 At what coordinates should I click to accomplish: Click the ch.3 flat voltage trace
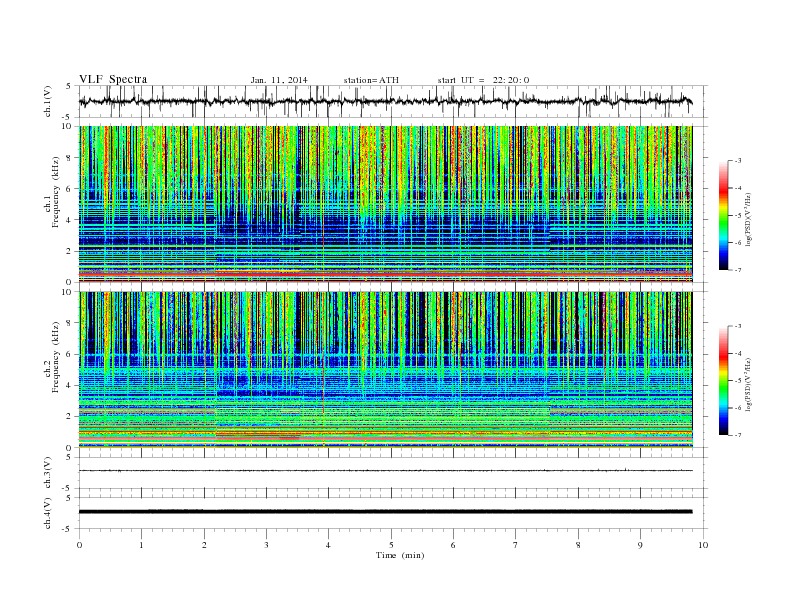(385, 471)
